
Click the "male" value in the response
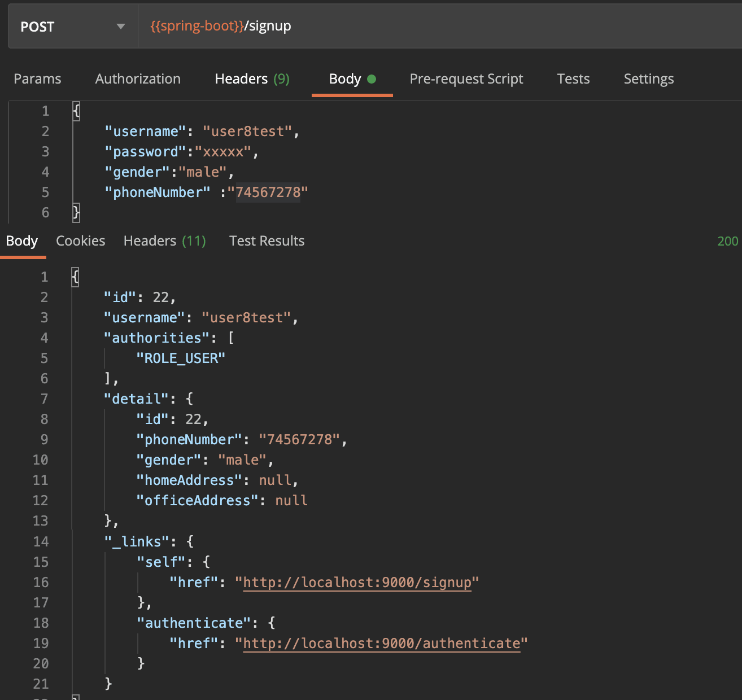(x=242, y=460)
